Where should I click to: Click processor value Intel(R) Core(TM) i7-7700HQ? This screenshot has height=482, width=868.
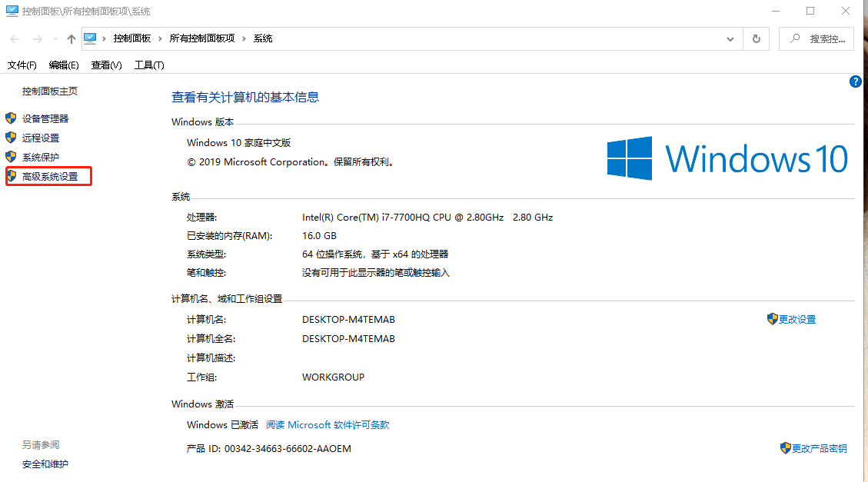pos(427,218)
